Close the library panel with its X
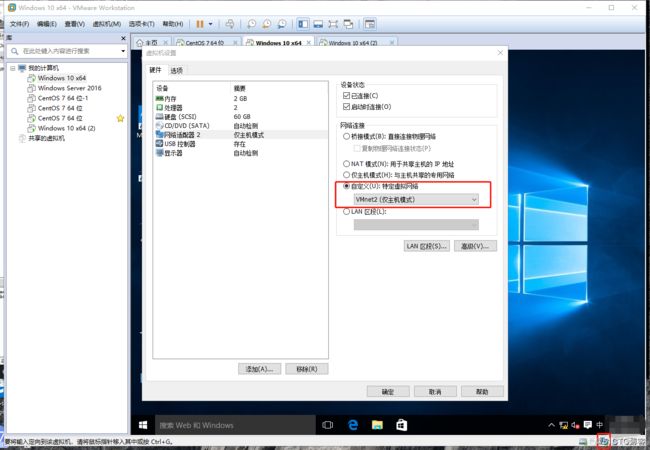Image resolution: width=650 pixels, height=450 pixels. pos(123,38)
